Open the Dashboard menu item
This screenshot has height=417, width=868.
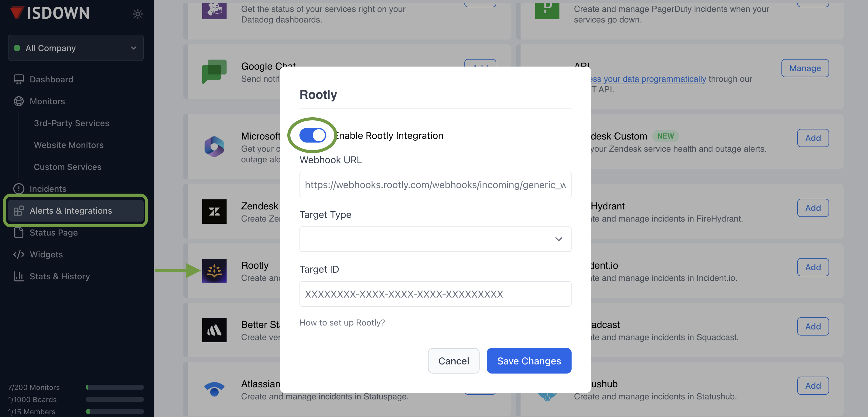tap(51, 79)
